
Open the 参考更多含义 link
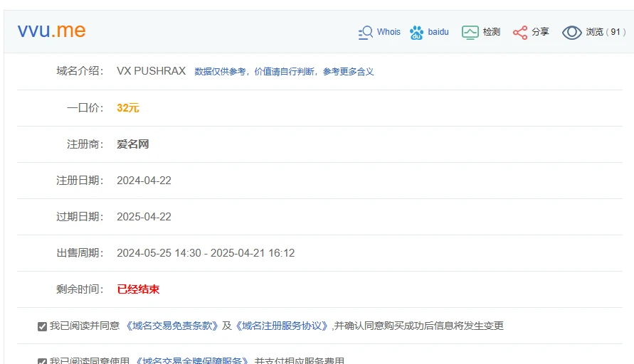348,72
